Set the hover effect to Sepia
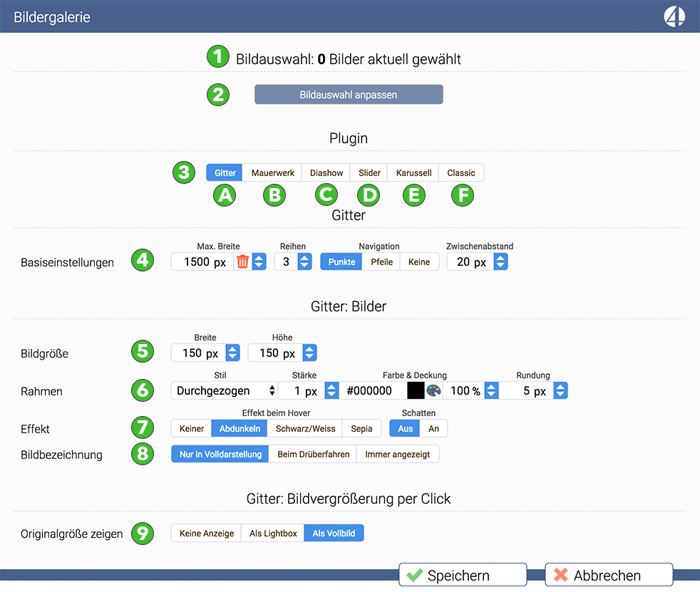Image resolution: width=700 pixels, height=592 pixels. pyautogui.click(x=361, y=429)
